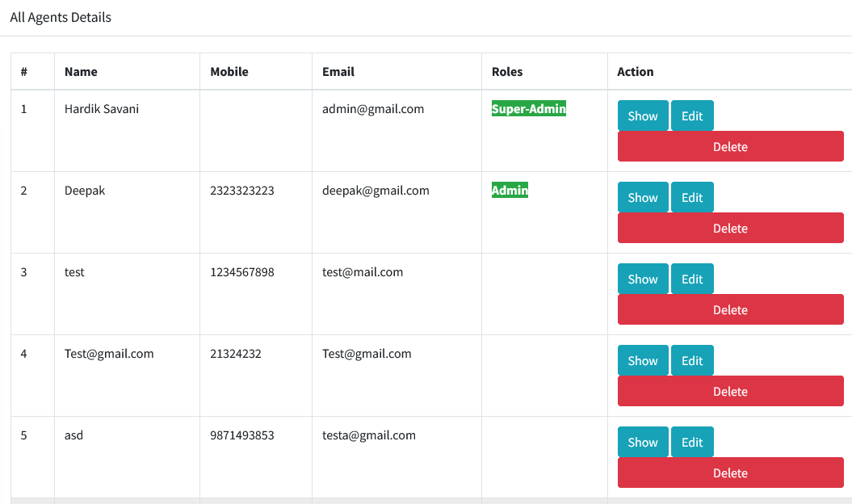The width and height of the screenshot is (852, 504).
Task: Click the email test@mail.com
Action: coord(363,272)
